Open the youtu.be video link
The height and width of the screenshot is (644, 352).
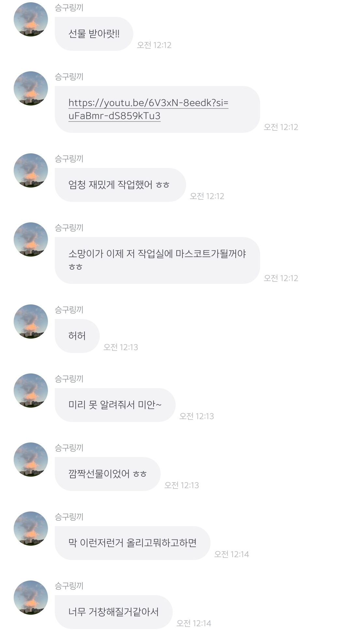tap(148, 103)
